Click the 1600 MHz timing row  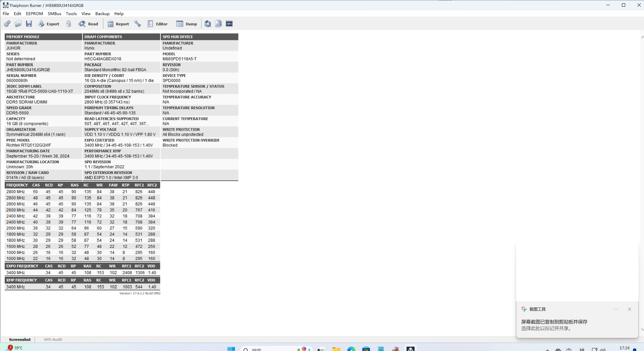[83, 247]
